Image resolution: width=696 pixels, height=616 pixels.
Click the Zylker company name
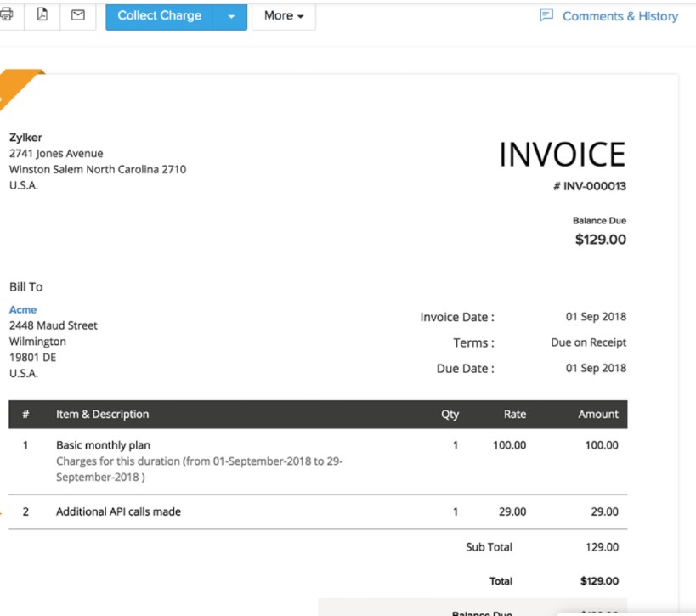(x=25, y=138)
